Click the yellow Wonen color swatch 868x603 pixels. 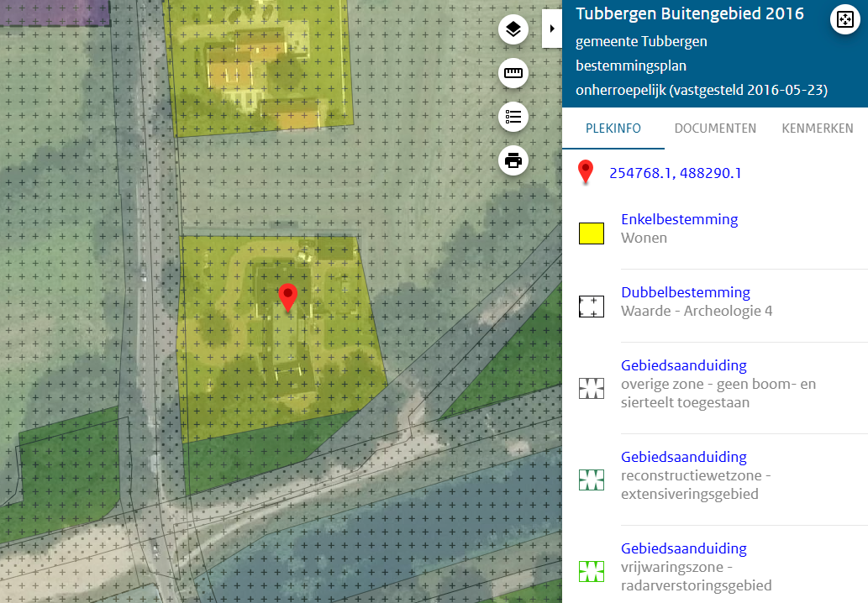tap(592, 233)
